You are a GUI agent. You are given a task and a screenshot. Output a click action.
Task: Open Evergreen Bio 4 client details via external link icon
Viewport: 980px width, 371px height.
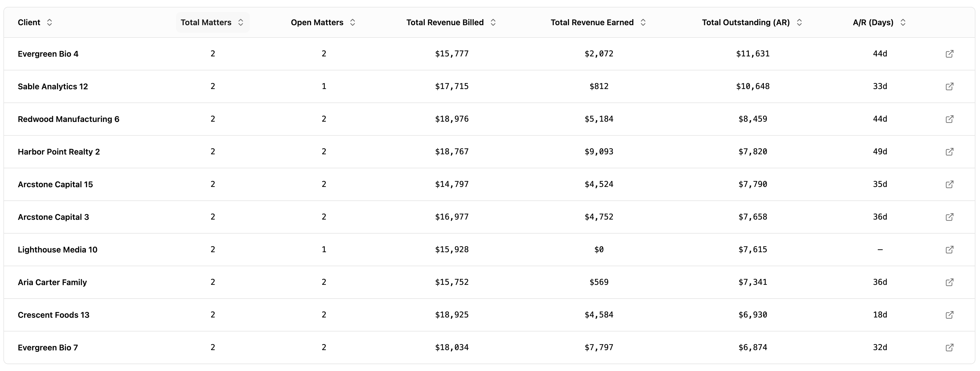tap(950, 54)
